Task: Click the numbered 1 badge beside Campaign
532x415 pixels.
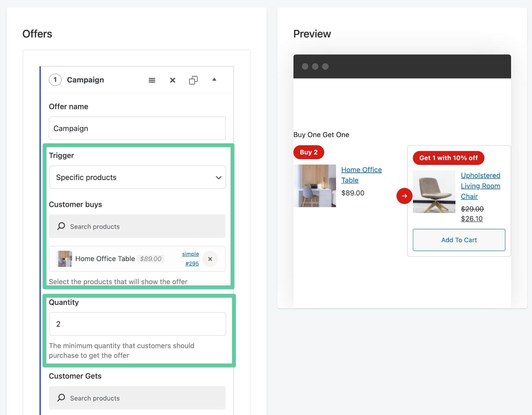Action: tap(55, 80)
